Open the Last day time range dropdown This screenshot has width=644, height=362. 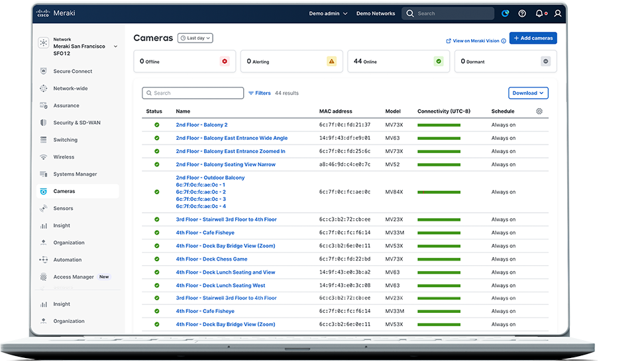click(195, 38)
